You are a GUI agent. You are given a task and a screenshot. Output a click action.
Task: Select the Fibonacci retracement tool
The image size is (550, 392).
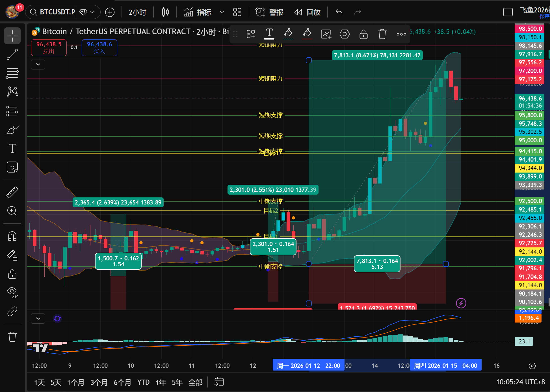(12, 73)
